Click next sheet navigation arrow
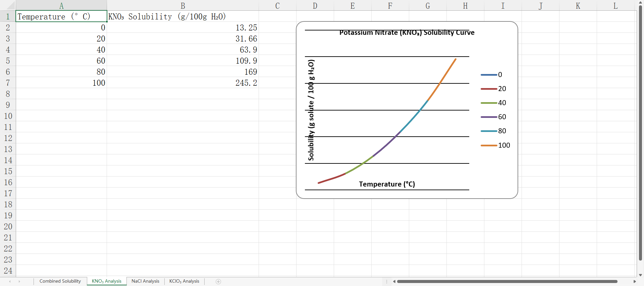Viewport: 644px width, 286px height. pyautogui.click(x=19, y=282)
